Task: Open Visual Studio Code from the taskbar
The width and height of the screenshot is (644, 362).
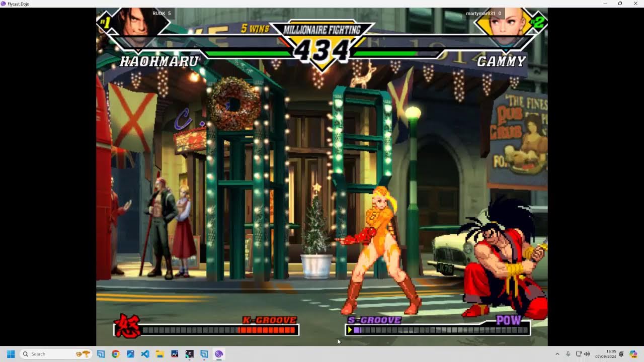Action: 145,354
